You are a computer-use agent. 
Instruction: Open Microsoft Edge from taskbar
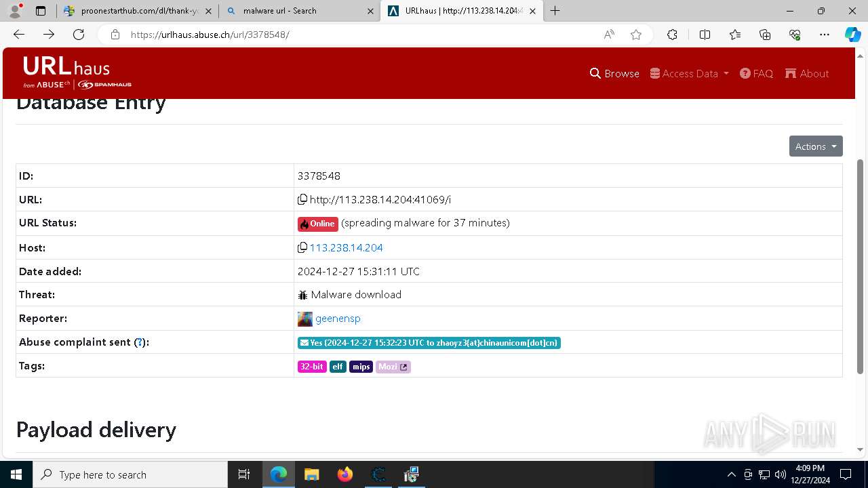(279, 474)
